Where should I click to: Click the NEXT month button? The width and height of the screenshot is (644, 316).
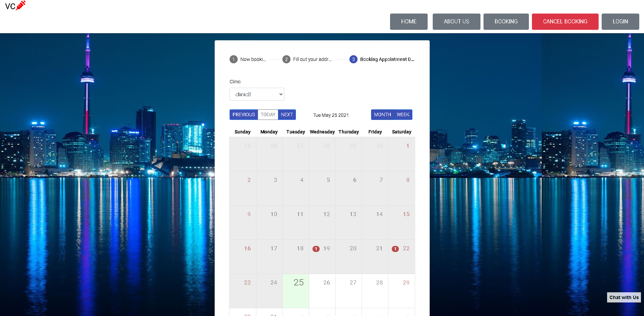tap(287, 114)
